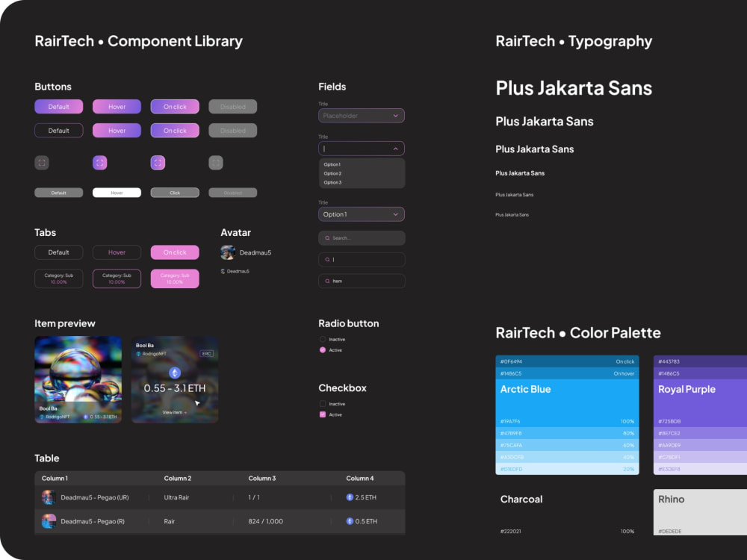The height and width of the screenshot is (560, 747).
Task: Open the glass-ball Bool Ba item thumbnail
Action: click(x=78, y=379)
